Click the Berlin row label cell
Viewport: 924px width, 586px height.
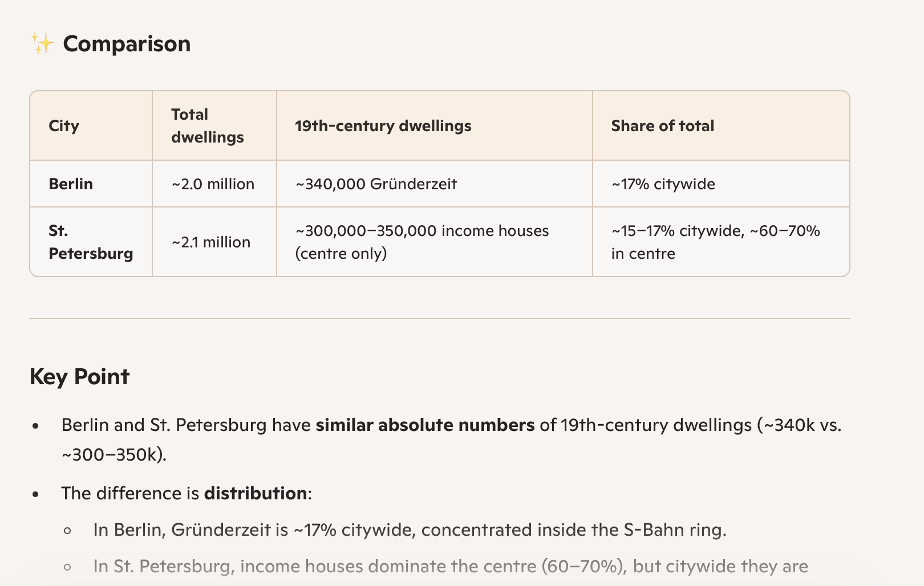(71, 184)
